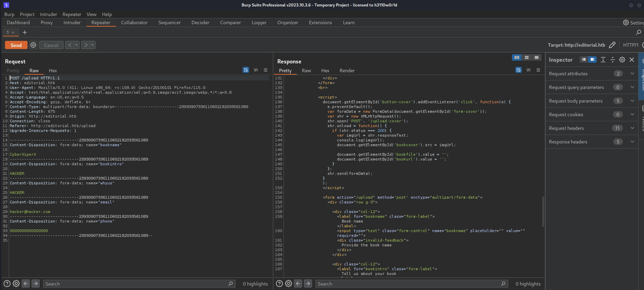Open the Response panel hamburger menu
This screenshot has height=290, width=644.
point(538,70)
